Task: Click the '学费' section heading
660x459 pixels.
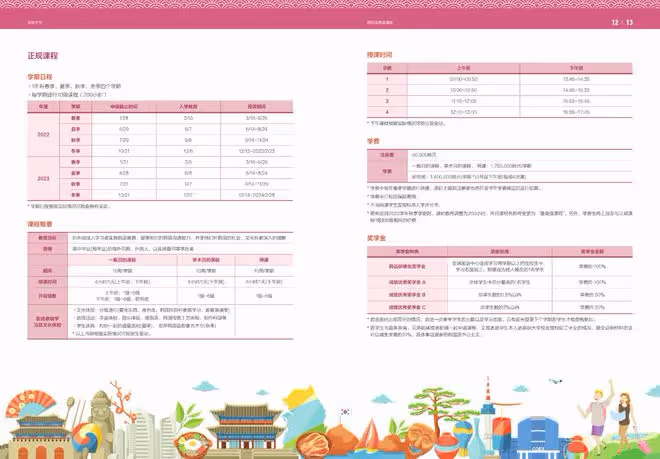Action: [373, 141]
